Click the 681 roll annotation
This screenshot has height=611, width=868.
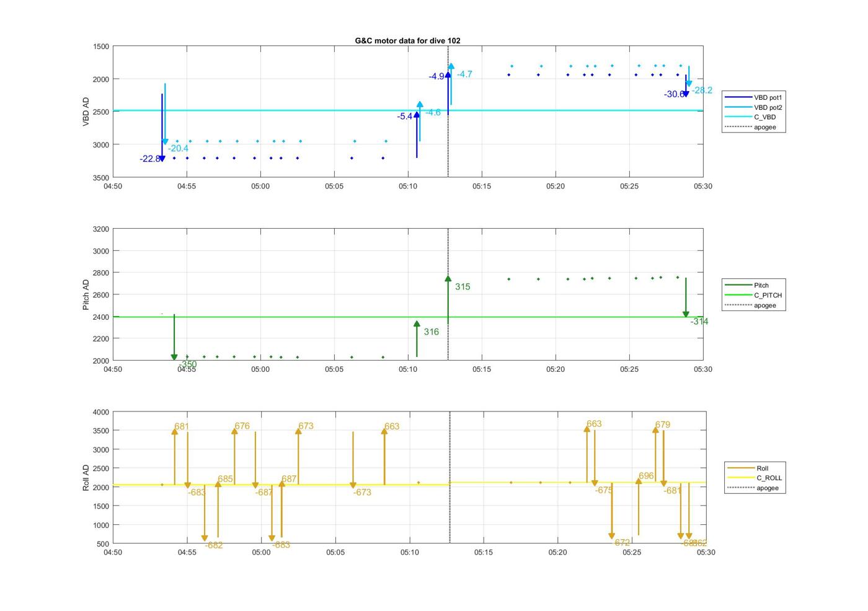[x=182, y=427]
